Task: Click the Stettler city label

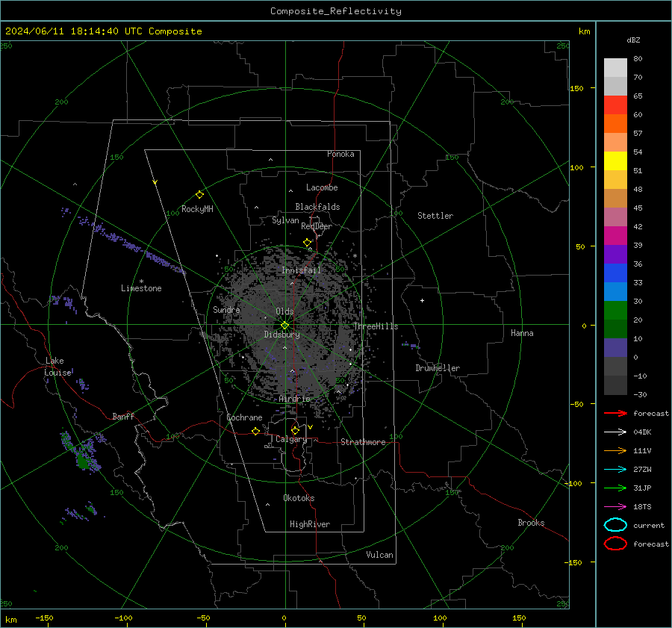Action: pyautogui.click(x=435, y=216)
